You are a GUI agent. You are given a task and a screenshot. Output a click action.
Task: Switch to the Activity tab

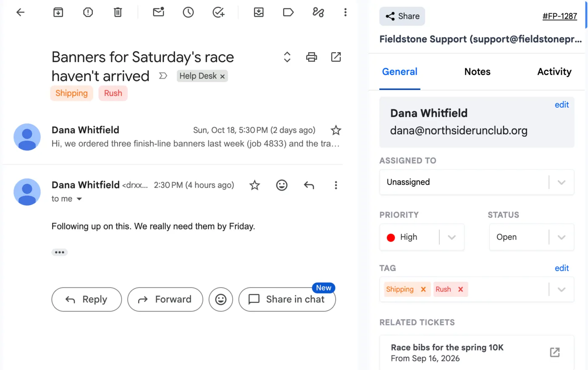[554, 71]
